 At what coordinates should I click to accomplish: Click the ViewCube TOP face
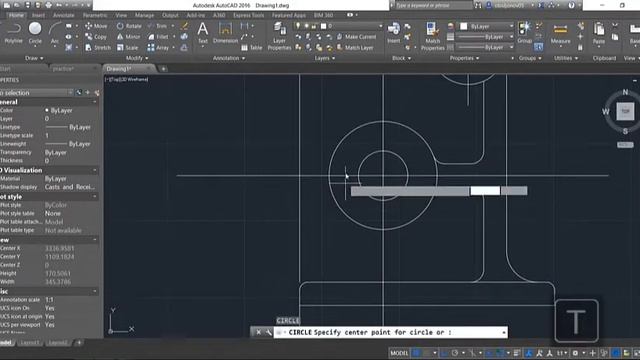[x=625, y=111]
